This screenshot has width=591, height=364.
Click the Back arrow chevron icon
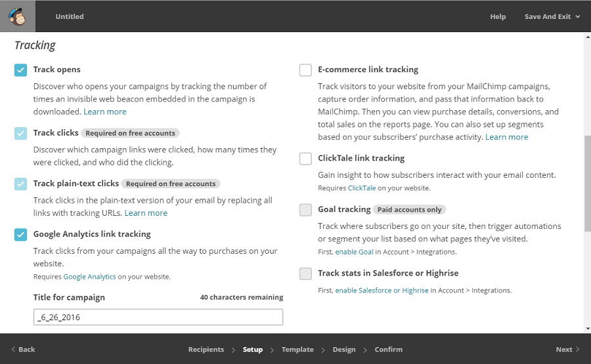pyautogui.click(x=13, y=349)
